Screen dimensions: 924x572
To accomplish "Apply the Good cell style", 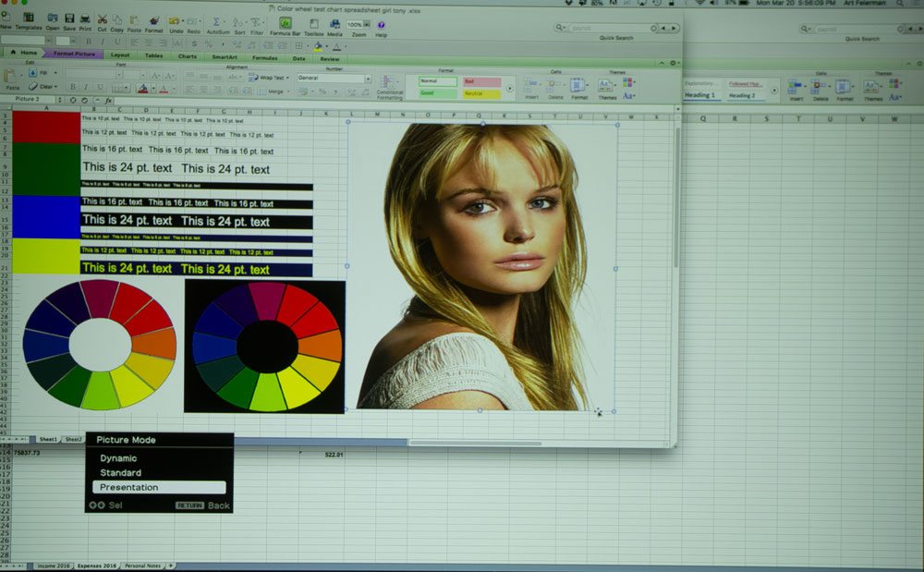I will pos(437,93).
